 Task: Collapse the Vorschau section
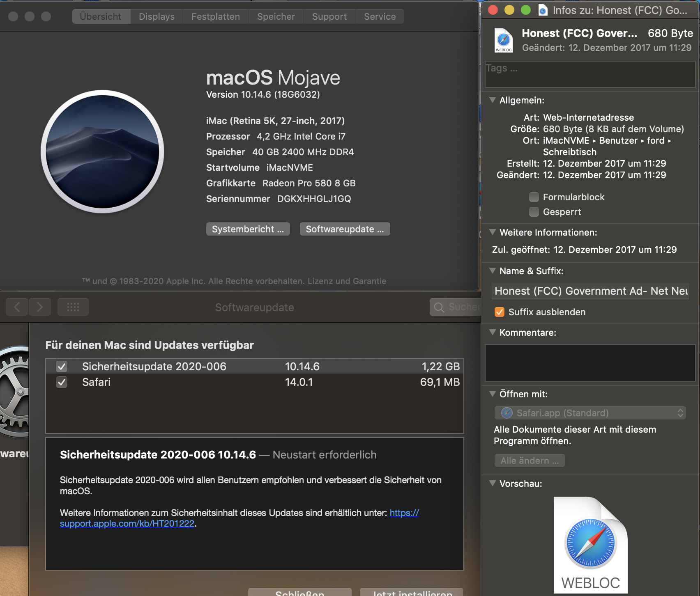click(493, 483)
